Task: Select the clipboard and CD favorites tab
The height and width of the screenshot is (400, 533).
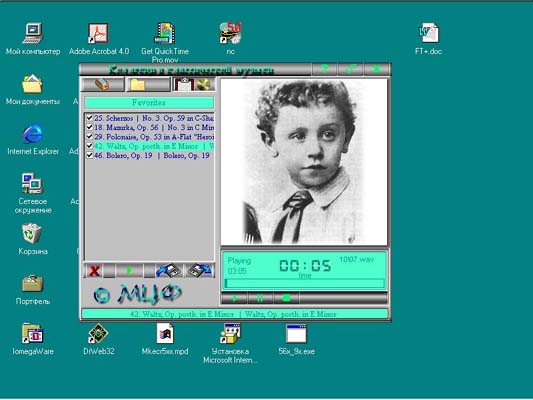Action: coord(194,84)
